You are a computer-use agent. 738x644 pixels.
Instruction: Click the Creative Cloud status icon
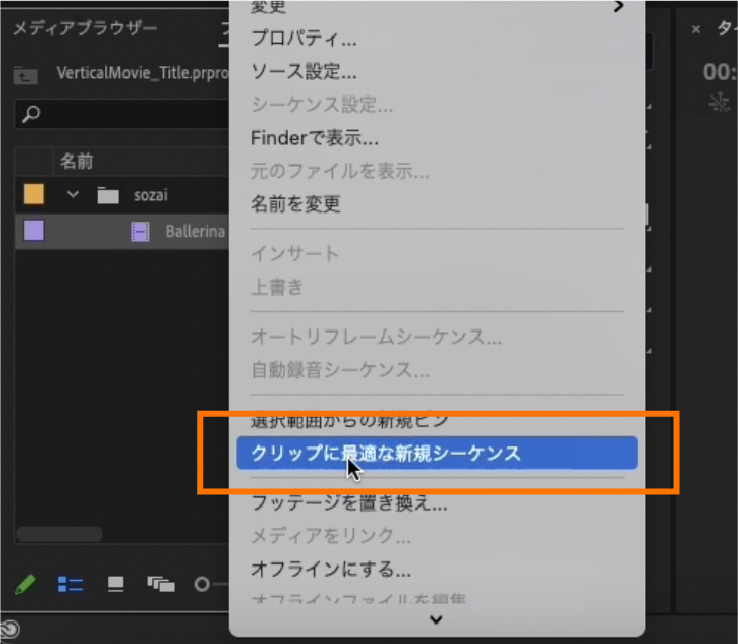click(9, 629)
